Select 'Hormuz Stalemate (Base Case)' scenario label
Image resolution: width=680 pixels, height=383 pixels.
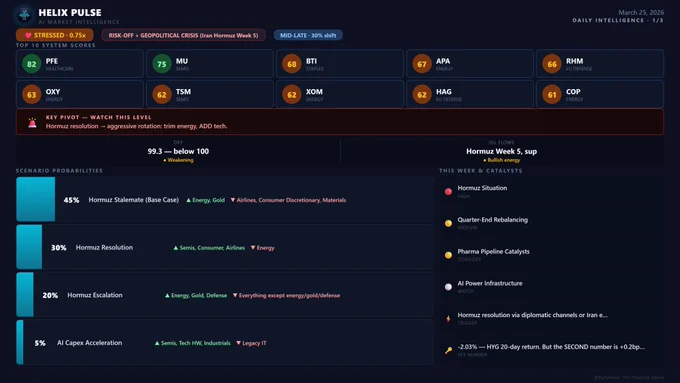[134, 200]
